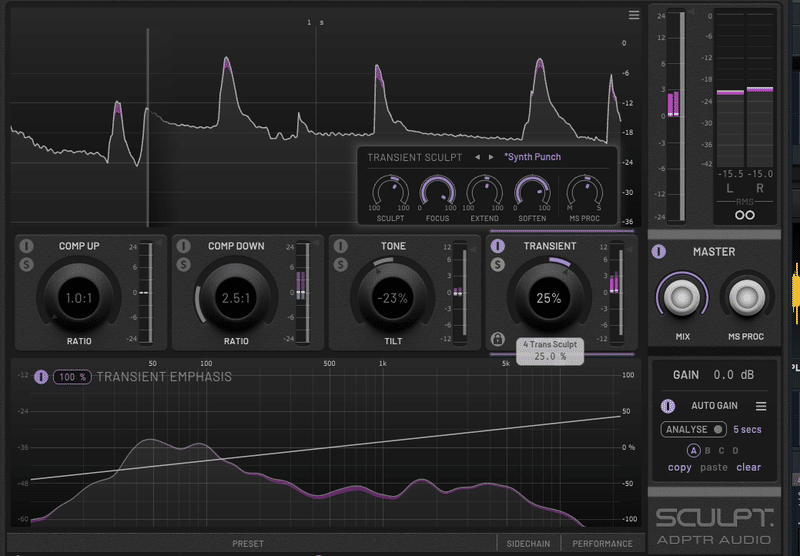Toggle Transient Emphasis power button
800x556 pixels.
coord(41,377)
